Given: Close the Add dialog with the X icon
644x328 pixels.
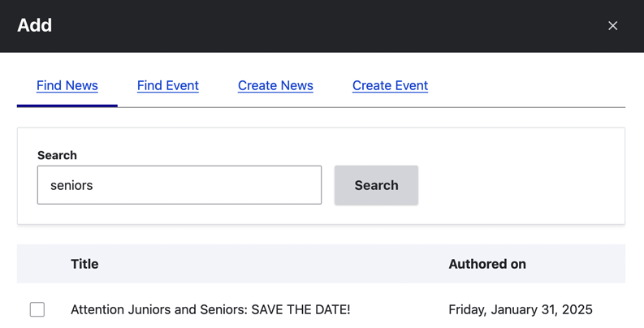Looking at the screenshot, I should point(612,26).
